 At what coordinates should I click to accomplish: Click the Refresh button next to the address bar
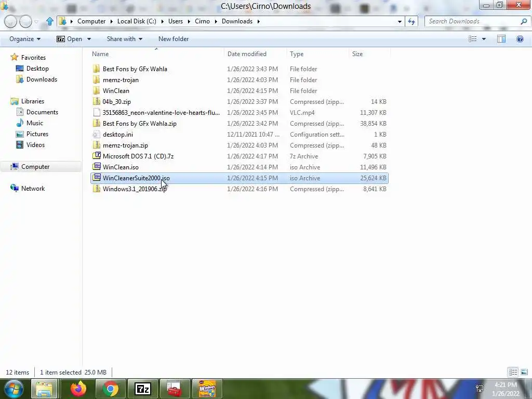[411, 21]
